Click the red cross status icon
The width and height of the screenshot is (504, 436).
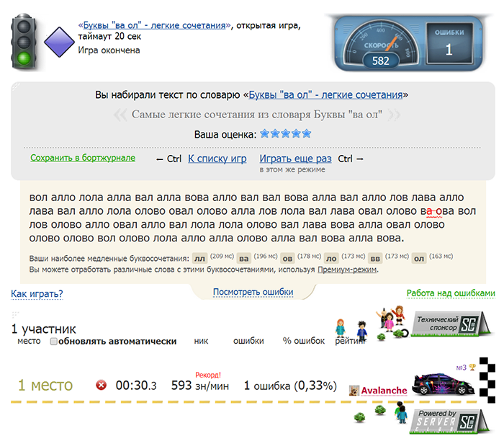click(x=102, y=385)
